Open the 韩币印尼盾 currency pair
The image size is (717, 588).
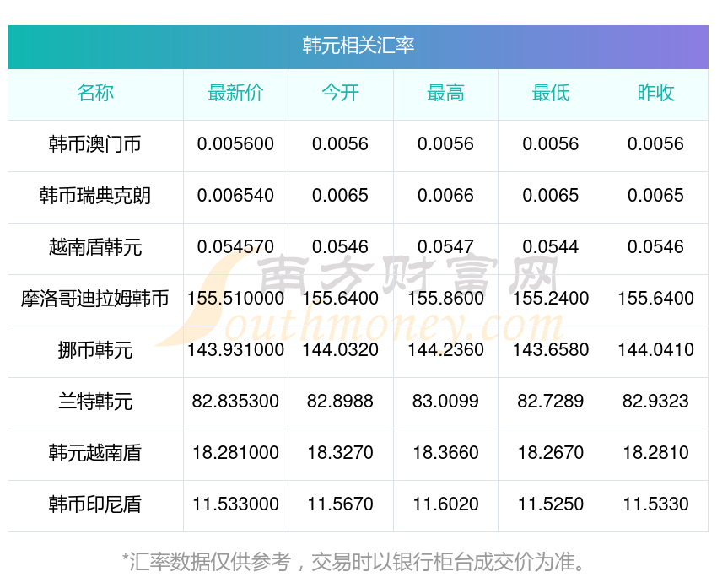95,504
